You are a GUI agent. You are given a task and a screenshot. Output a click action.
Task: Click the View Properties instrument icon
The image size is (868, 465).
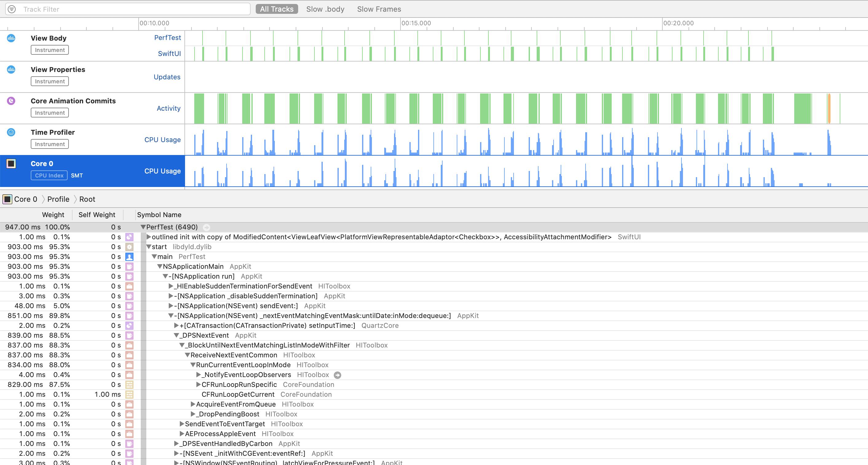pyautogui.click(x=11, y=70)
